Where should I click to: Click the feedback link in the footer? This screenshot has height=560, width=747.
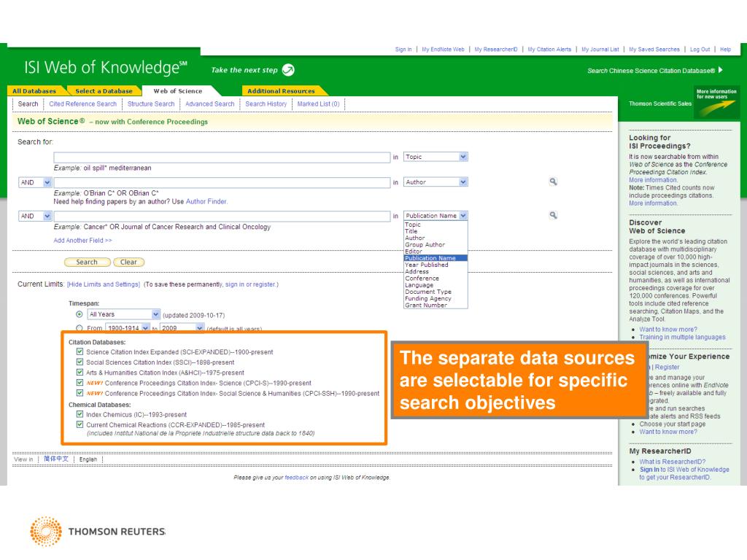(296, 478)
